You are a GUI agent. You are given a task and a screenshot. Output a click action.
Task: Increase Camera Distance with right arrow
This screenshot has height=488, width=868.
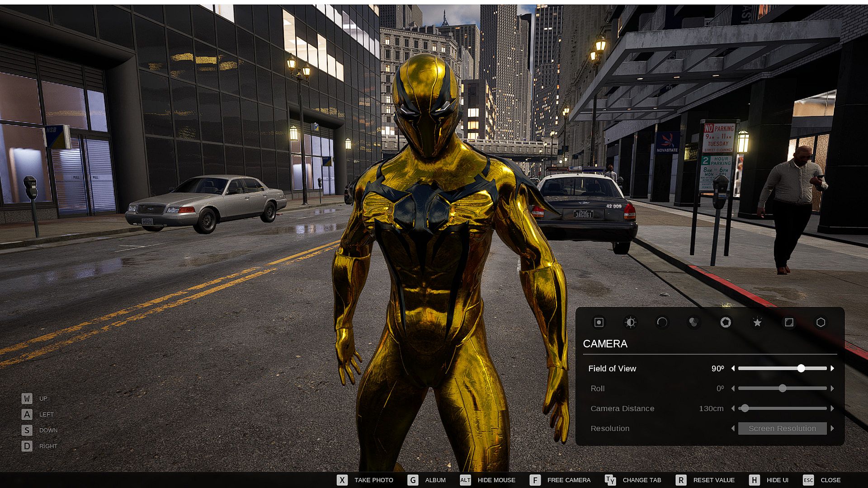832,408
